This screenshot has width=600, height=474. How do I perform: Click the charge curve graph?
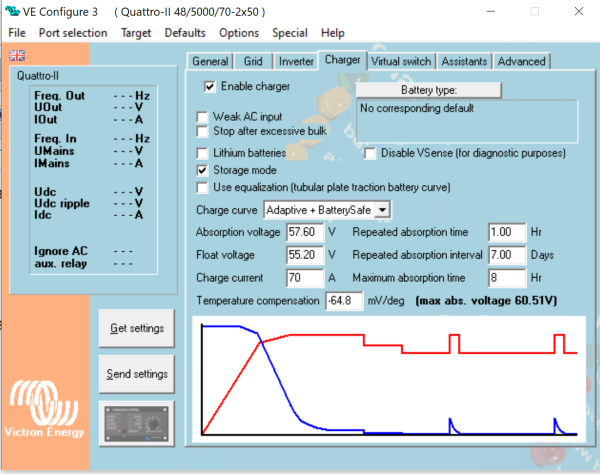tap(389, 379)
